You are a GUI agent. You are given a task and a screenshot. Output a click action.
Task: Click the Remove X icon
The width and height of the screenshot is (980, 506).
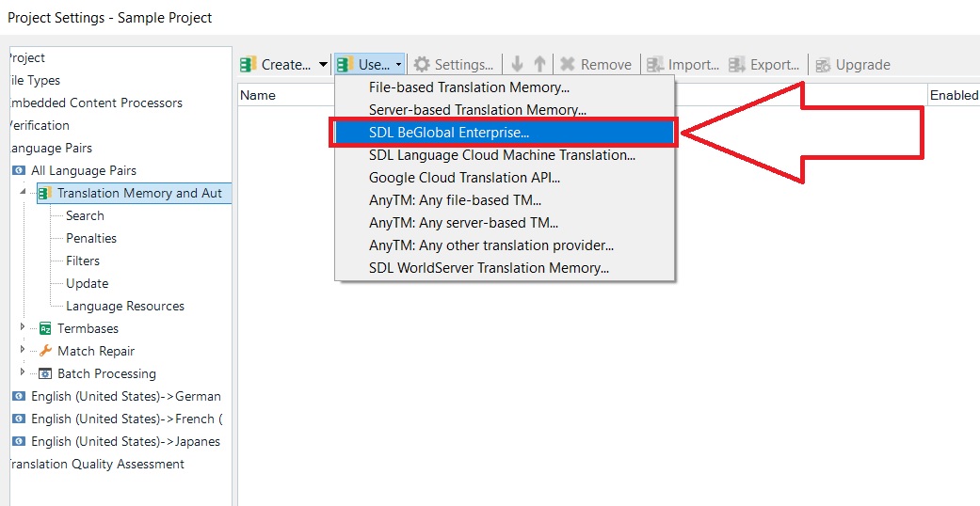(568, 65)
